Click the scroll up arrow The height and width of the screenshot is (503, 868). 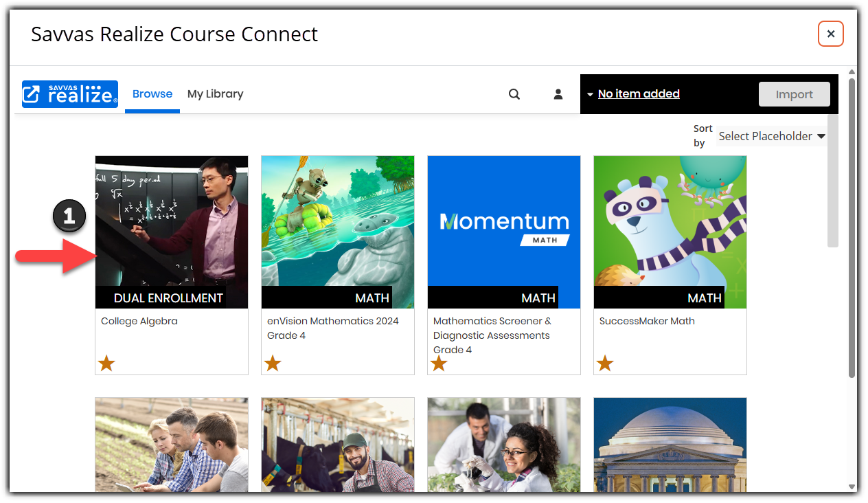point(852,71)
